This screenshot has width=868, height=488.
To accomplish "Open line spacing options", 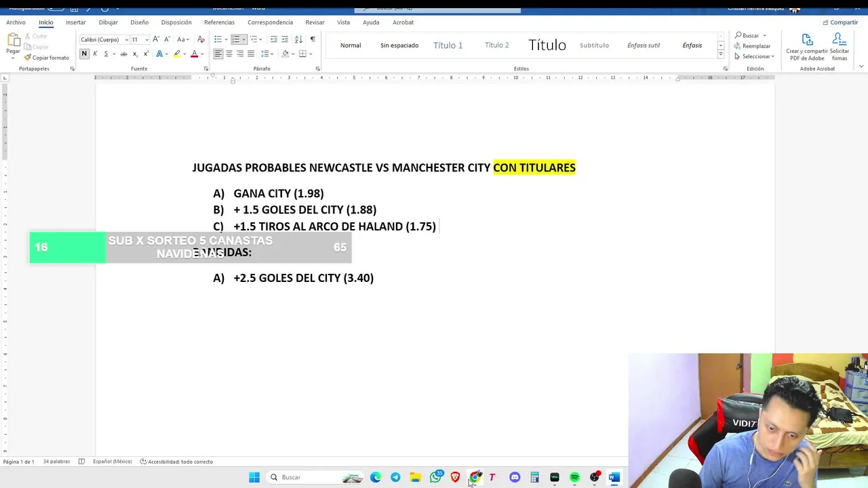I will [x=266, y=54].
